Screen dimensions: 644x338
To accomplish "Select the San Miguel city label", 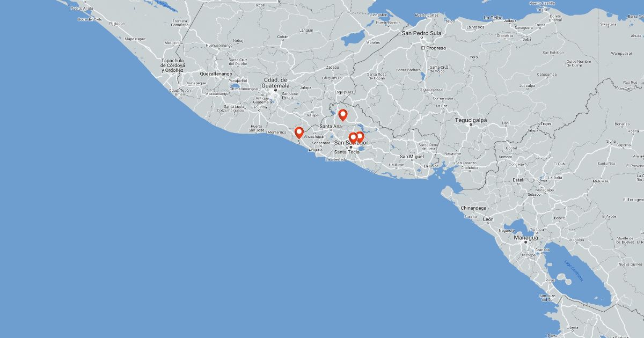I will pos(412,157).
